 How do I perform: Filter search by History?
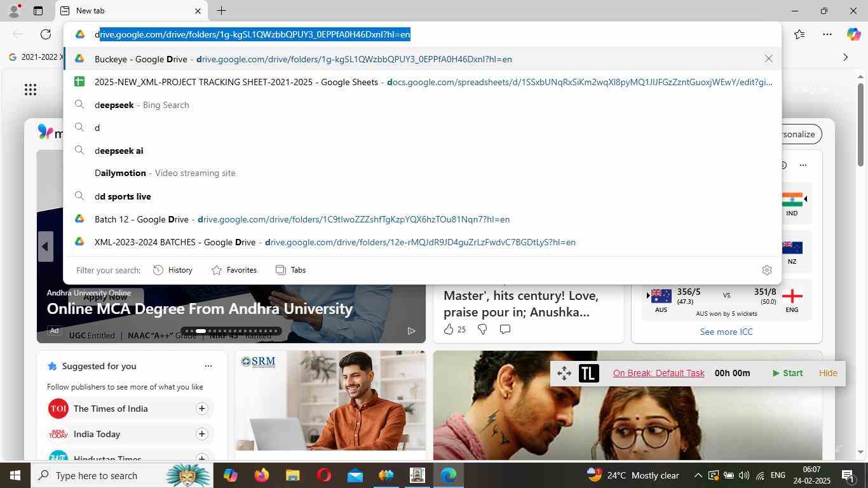click(x=173, y=270)
